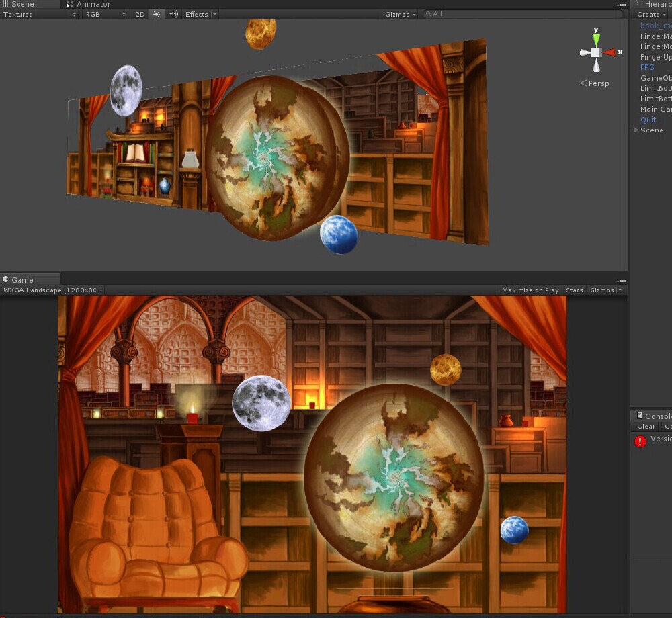Select the blue earth sphere in Scene view
This screenshot has height=618, width=672.
(339, 234)
